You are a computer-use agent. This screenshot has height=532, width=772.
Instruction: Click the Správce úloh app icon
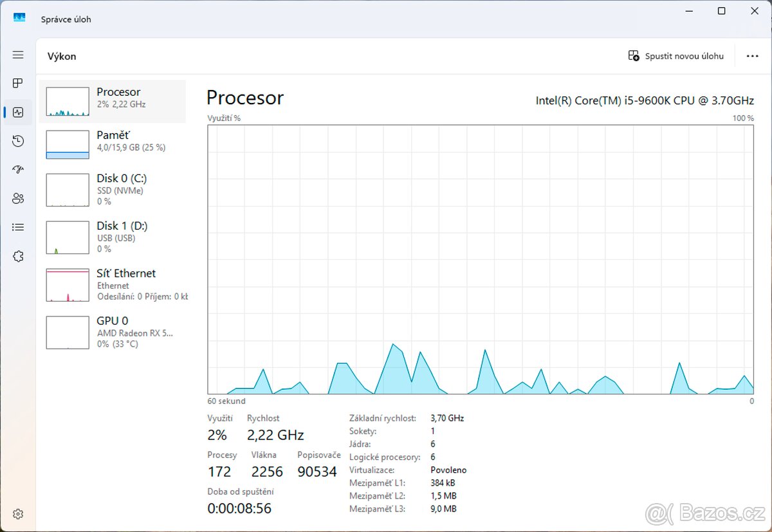coord(19,19)
